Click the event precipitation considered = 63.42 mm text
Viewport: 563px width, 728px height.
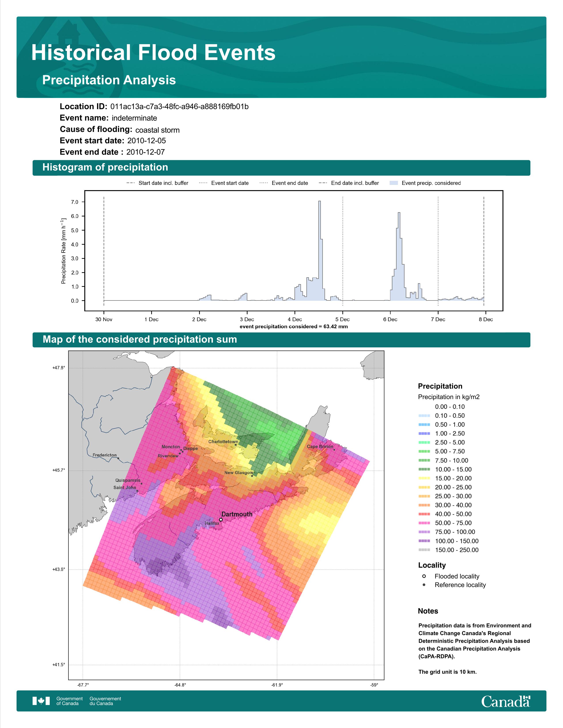click(x=294, y=327)
